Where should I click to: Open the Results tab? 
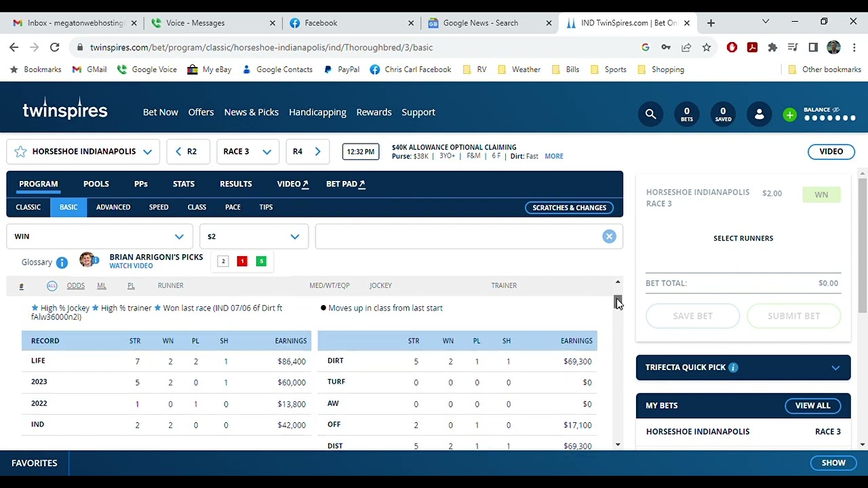(x=236, y=184)
